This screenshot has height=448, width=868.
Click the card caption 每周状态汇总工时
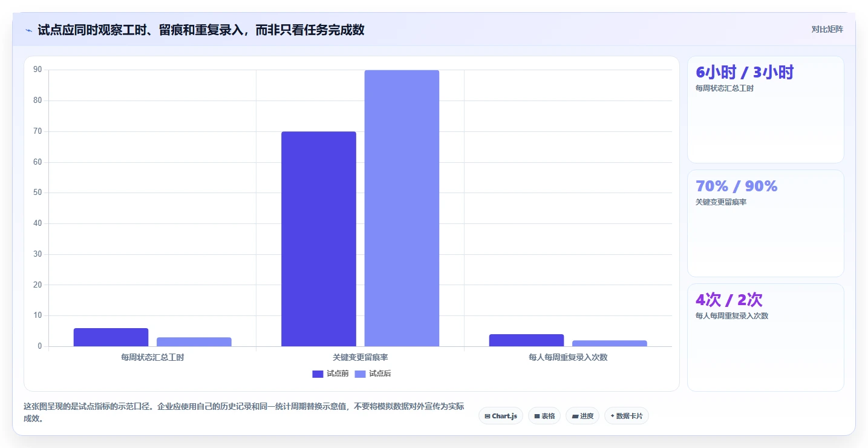(x=725, y=88)
